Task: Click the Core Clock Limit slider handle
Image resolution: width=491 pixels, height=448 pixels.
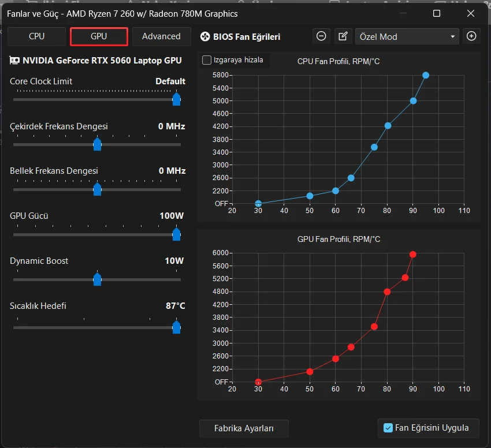Action: [177, 99]
